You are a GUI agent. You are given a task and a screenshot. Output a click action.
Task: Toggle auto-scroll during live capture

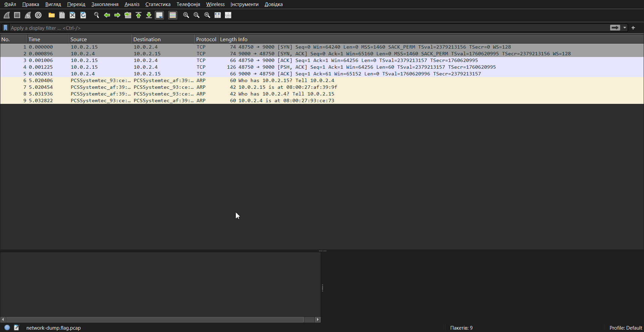159,15
